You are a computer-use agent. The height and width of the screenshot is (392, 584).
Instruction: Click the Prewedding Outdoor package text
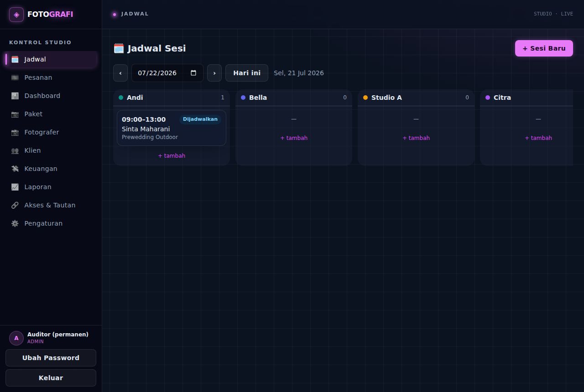(x=150, y=137)
